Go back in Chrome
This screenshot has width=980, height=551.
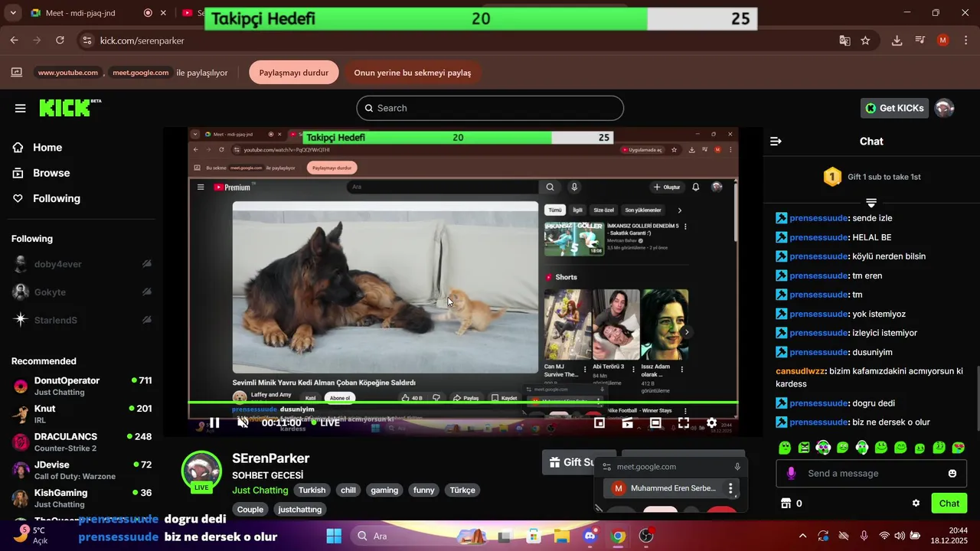[x=14, y=41]
